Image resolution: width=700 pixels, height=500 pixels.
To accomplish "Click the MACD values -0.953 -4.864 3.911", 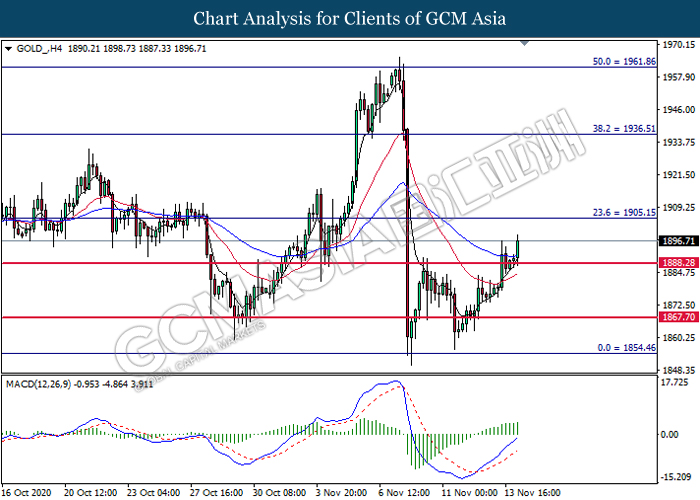I will 113,384.
